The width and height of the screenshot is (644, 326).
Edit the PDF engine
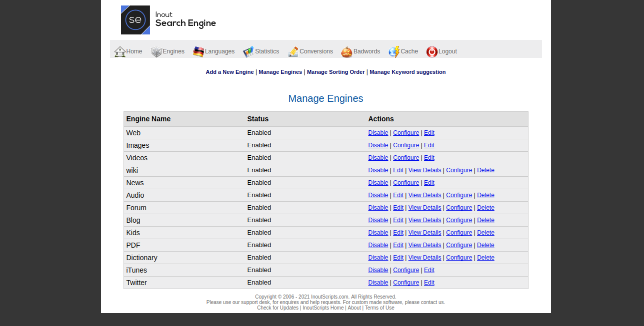click(x=398, y=245)
